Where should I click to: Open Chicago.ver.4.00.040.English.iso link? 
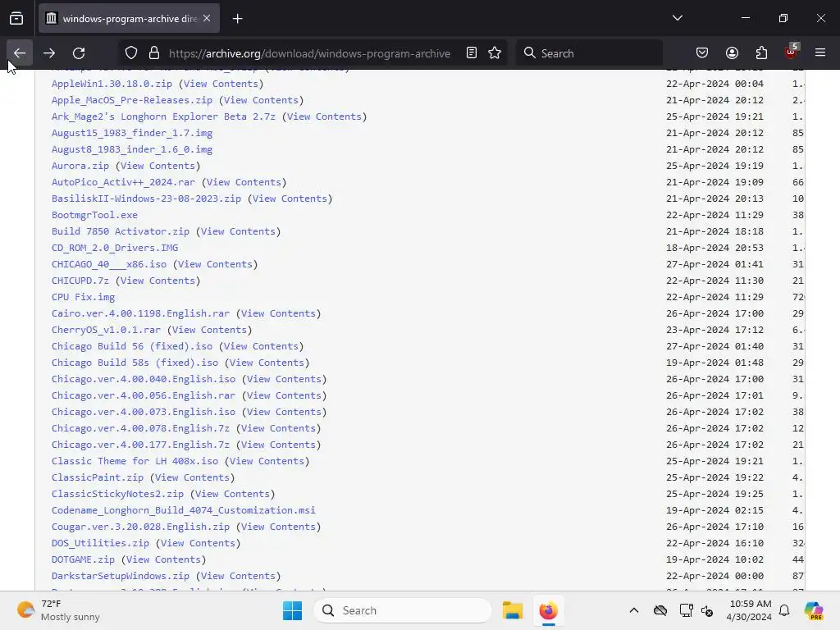tap(144, 379)
